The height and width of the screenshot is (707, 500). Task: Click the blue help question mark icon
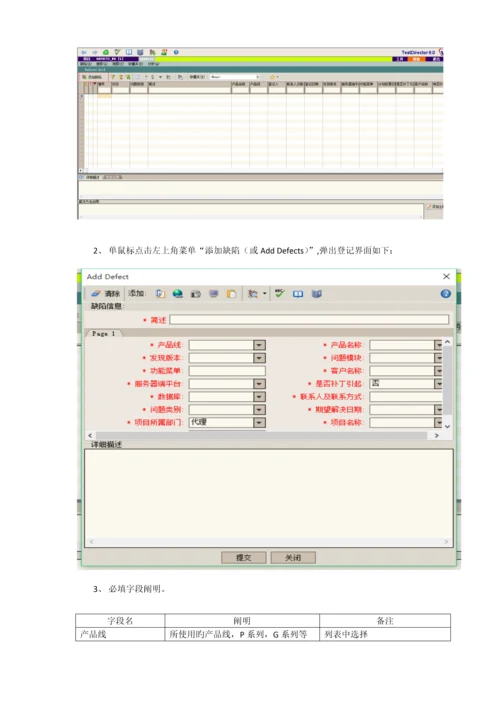445,294
